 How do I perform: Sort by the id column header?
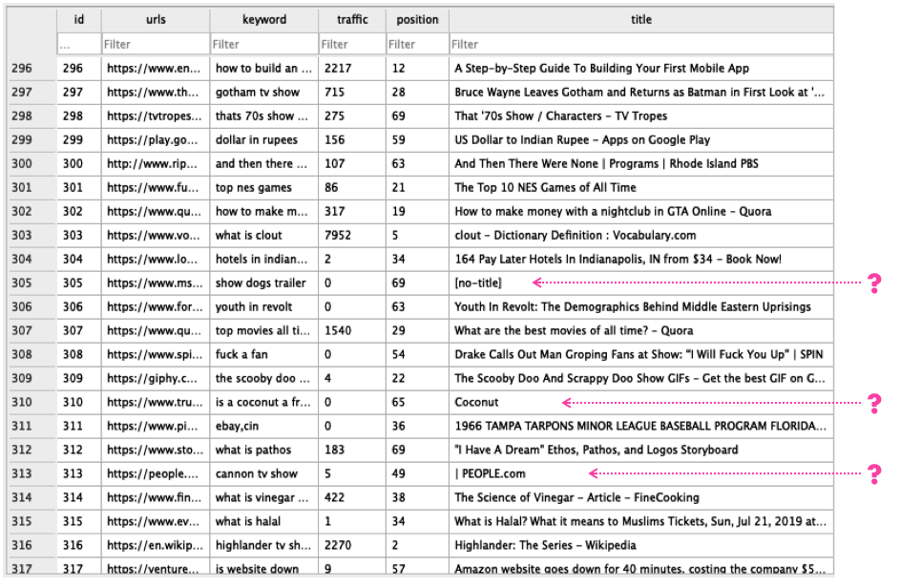tap(78, 19)
